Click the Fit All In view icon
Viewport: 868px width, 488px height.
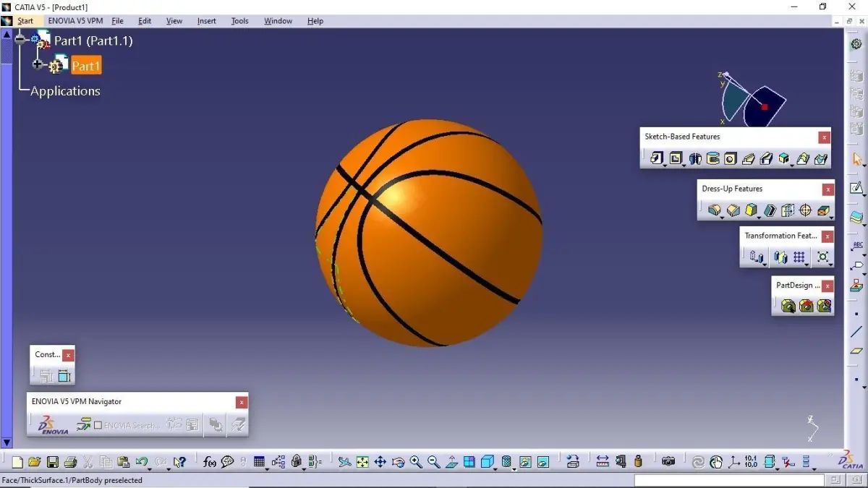(x=362, y=462)
